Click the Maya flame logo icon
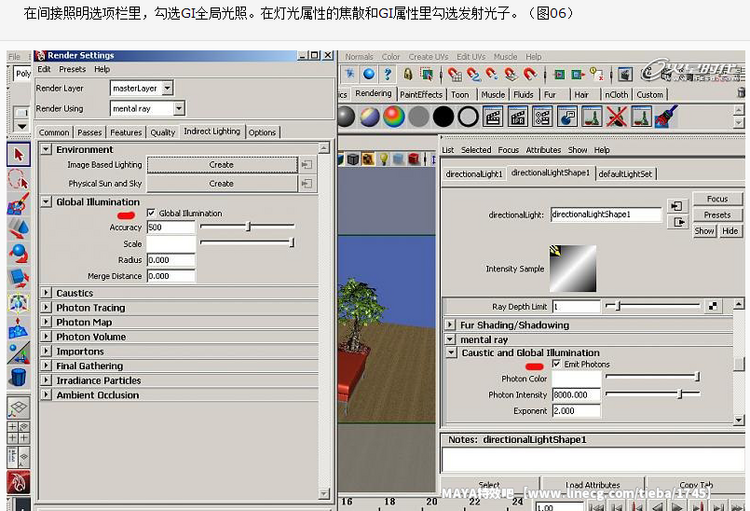This screenshot has width=750, height=511. [x=19, y=482]
